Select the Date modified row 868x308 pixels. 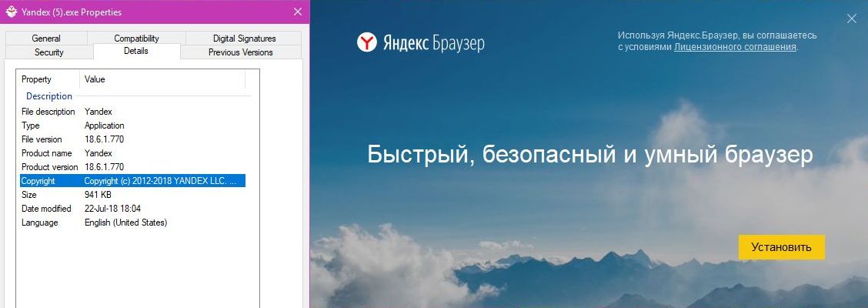[132, 209]
